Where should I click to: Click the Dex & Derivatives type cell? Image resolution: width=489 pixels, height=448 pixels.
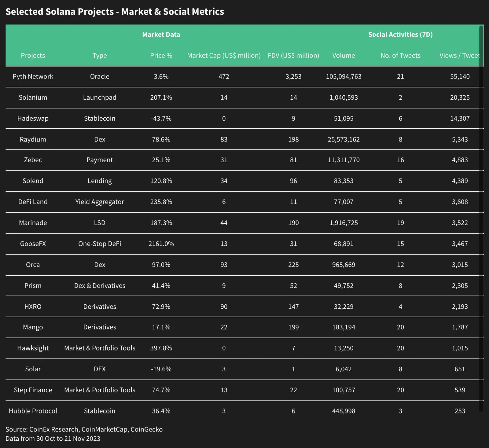[100, 285]
